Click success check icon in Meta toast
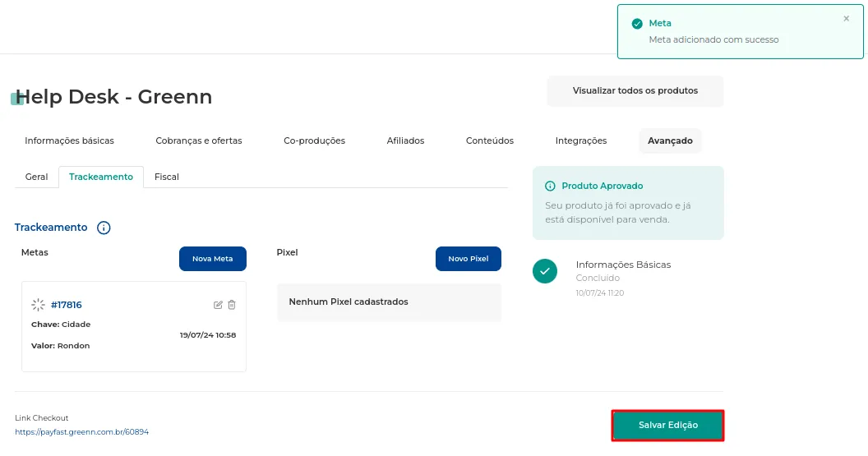 [637, 23]
